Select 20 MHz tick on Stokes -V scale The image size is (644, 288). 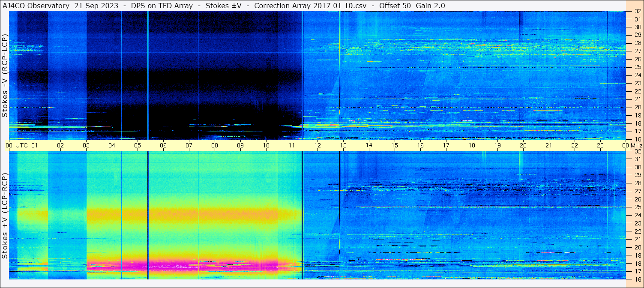point(637,107)
